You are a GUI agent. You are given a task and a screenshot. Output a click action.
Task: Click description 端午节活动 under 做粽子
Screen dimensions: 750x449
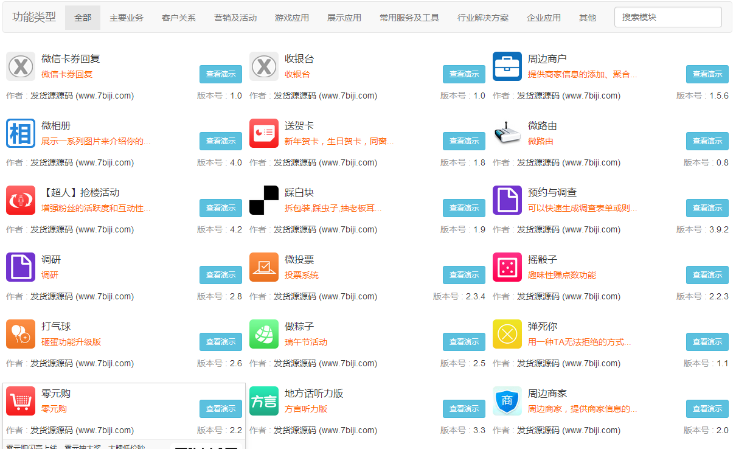coord(306,342)
